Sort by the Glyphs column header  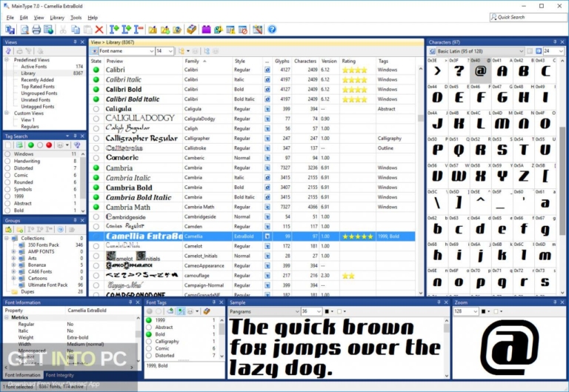pyautogui.click(x=282, y=61)
